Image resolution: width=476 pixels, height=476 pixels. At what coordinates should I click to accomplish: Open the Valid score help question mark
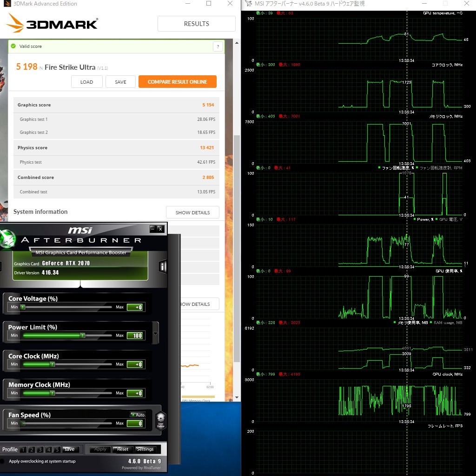(x=218, y=46)
